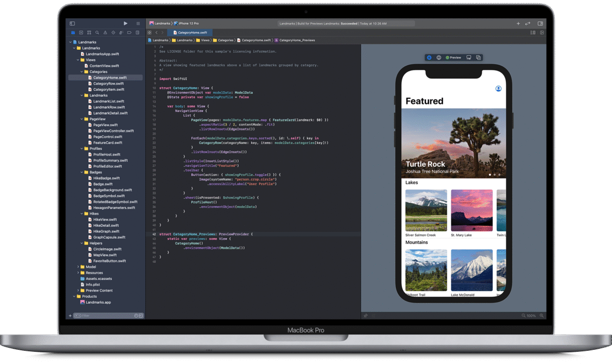Image resolution: width=612 pixels, height=364 pixels.
Task: Open LandmarksApp.swift in the navigator
Action: [99, 54]
